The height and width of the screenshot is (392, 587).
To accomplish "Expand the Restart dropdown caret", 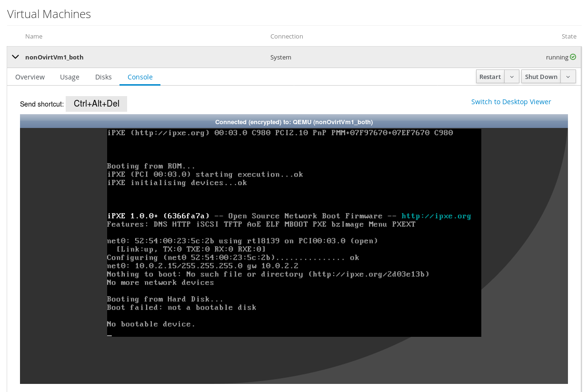I will click(x=512, y=77).
